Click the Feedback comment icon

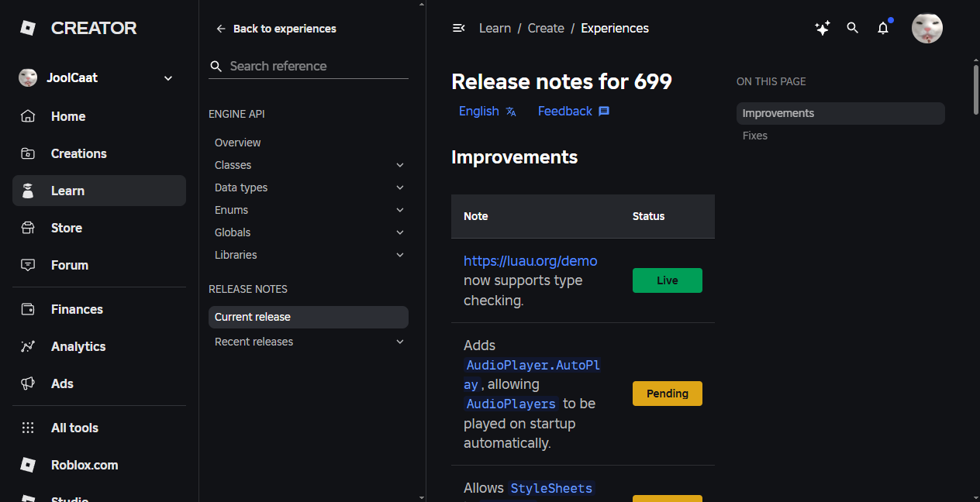[x=604, y=112]
